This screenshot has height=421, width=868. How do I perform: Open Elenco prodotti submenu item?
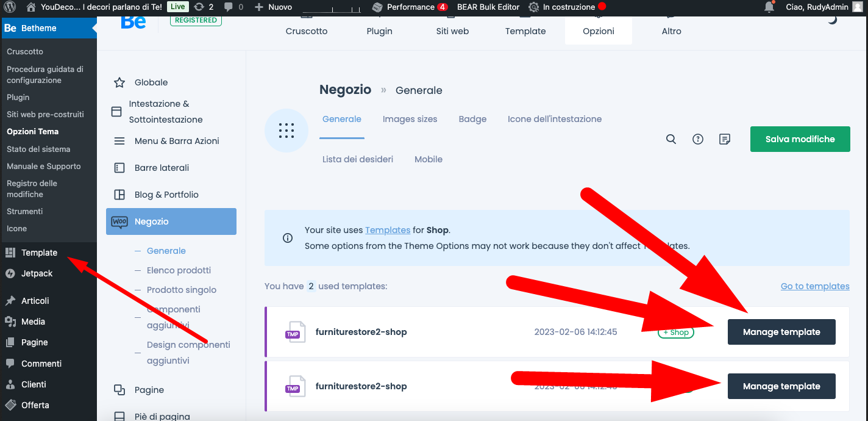pyautogui.click(x=179, y=270)
